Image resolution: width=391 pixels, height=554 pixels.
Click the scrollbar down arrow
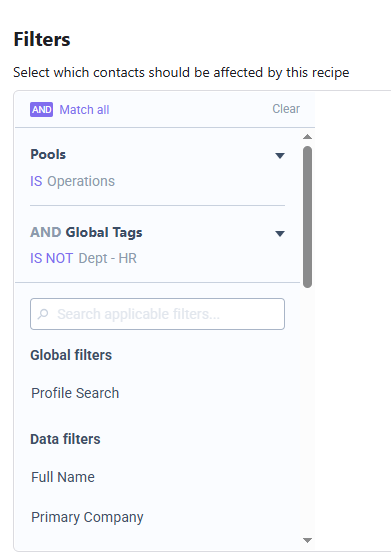pyautogui.click(x=307, y=540)
